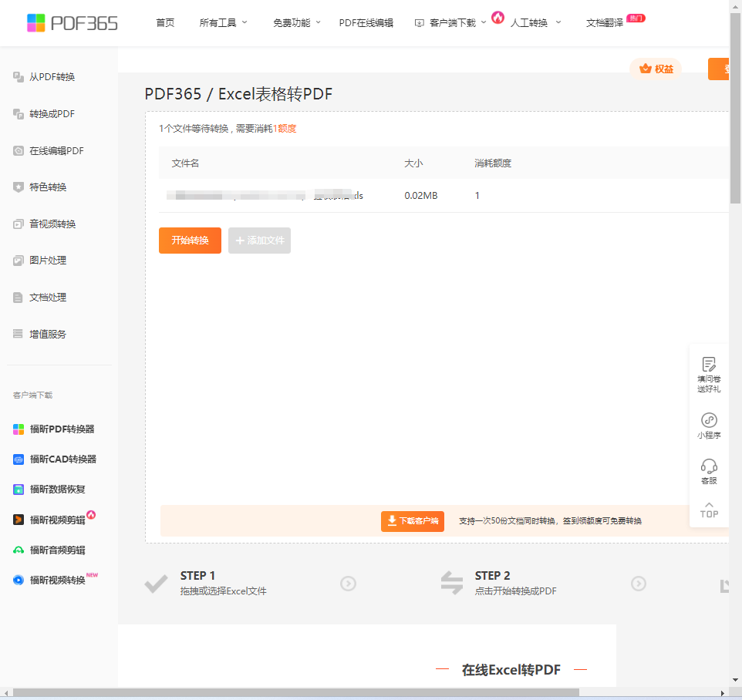The width and height of the screenshot is (742, 700).
Task: Click the horizontal scrollbar left arrow
Action: point(6,693)
